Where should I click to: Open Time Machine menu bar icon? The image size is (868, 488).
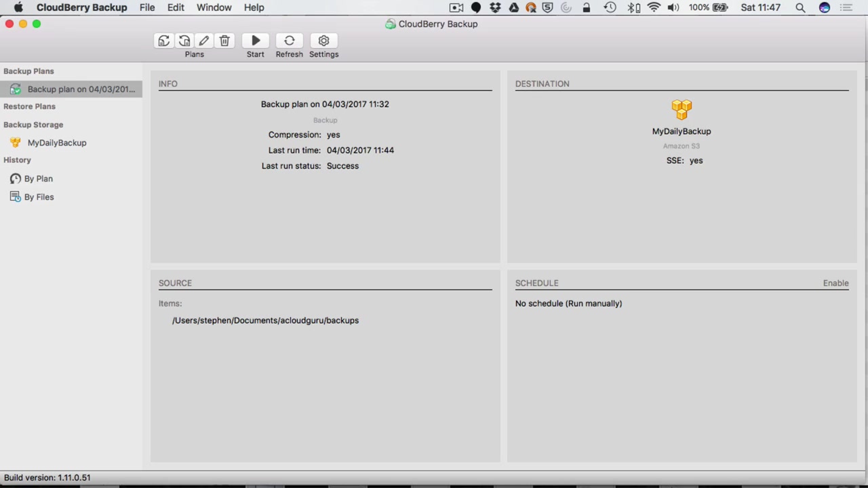coord(610,7)
